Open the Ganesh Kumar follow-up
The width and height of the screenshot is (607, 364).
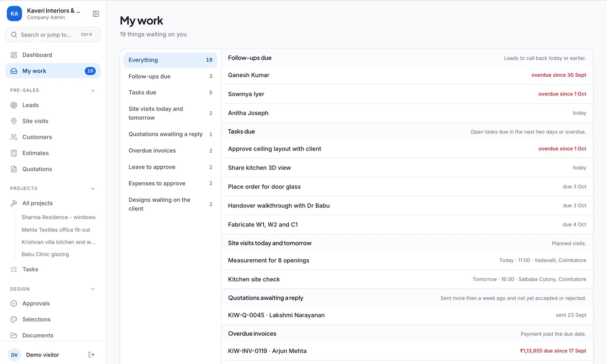tap(407, 75)
